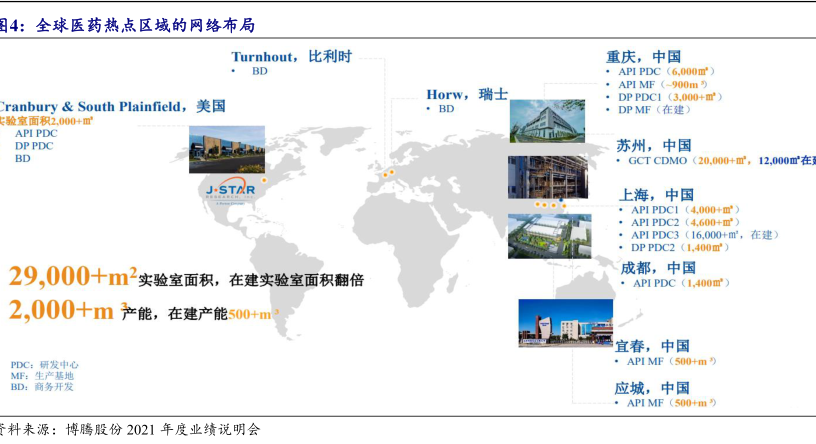Select the Horw, 瑞士 heading

(466, 94)
